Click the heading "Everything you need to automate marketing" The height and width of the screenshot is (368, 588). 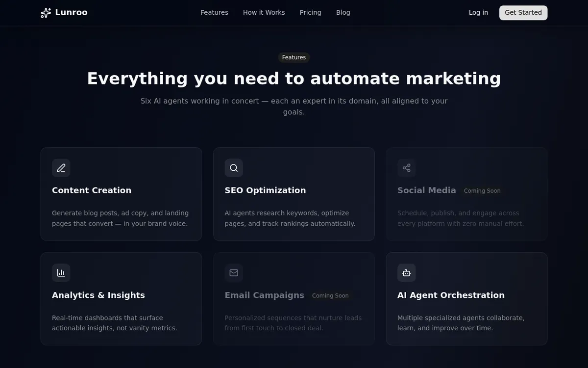pyautogui.click(x=294, y=79)
